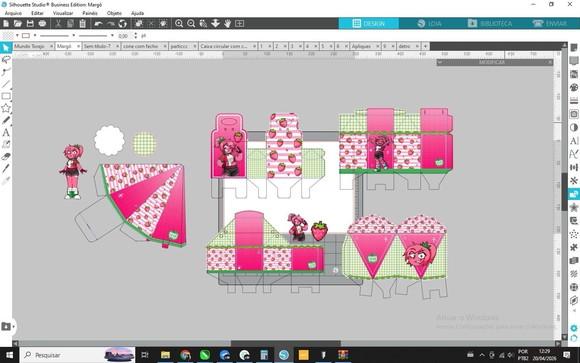Open the fill color dropdown arrow
Viewport: 580px width, 363px height.
pos(17,36)
